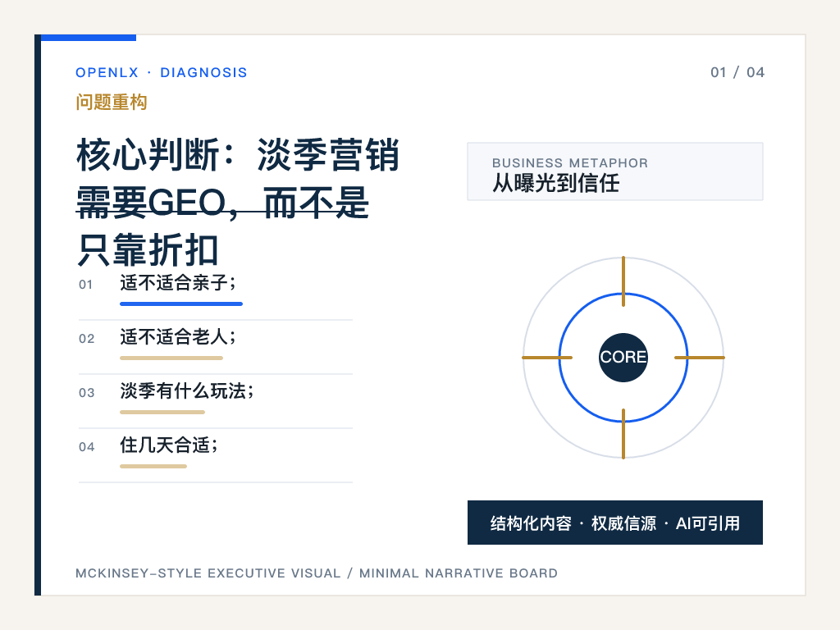Click the blue progress bar under 适不适合亲子
Screen dimensions: 840x630
point(181,304)
